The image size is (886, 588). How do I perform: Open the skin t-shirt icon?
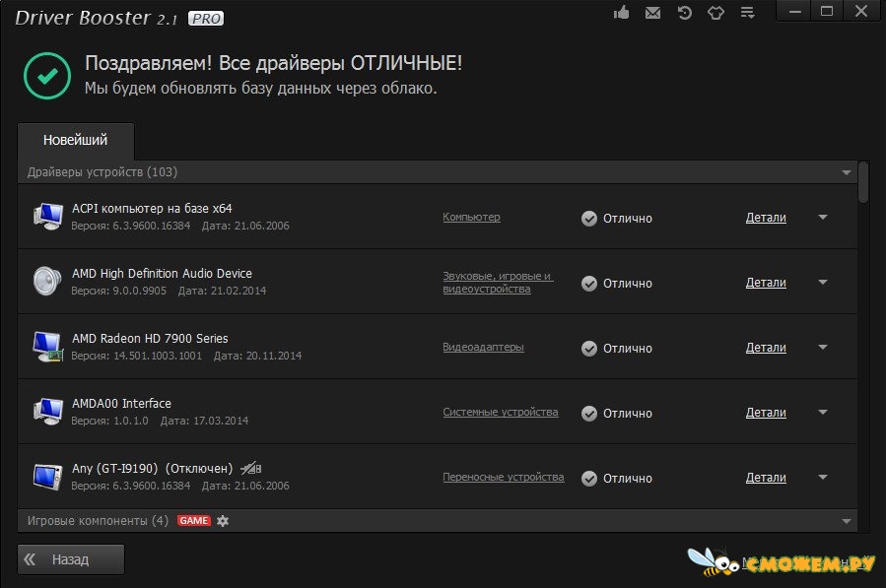pyautogui.click(x=716, y=13)
